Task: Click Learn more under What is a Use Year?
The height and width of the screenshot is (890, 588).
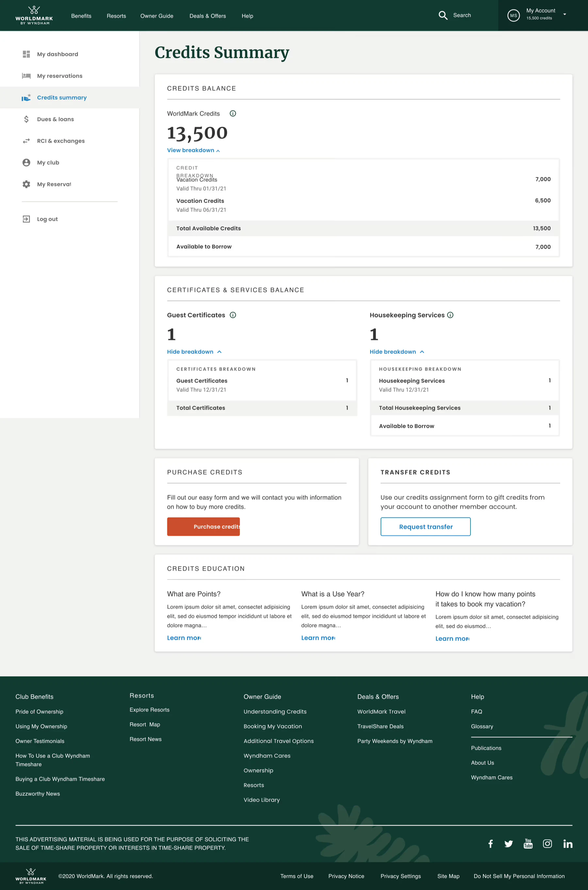Action: pos(318,638)
